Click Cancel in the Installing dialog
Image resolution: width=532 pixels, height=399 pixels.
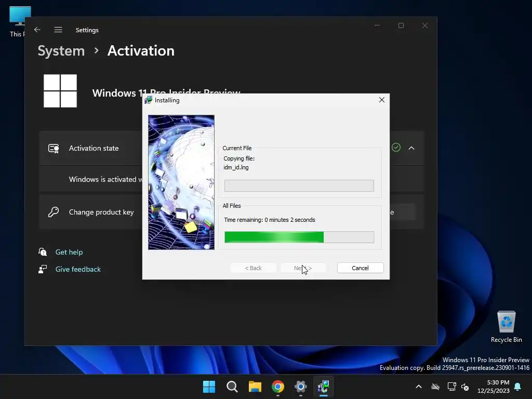click(360, 268)
